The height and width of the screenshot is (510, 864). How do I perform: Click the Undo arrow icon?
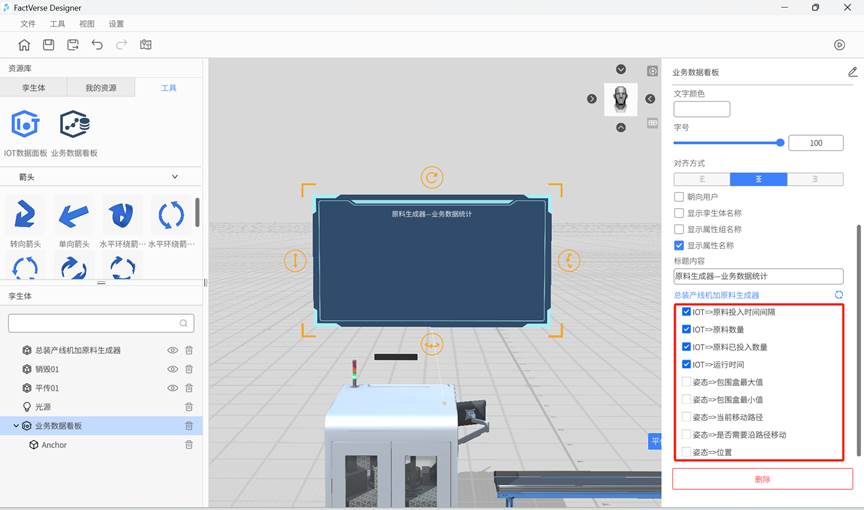coord(97,45)
